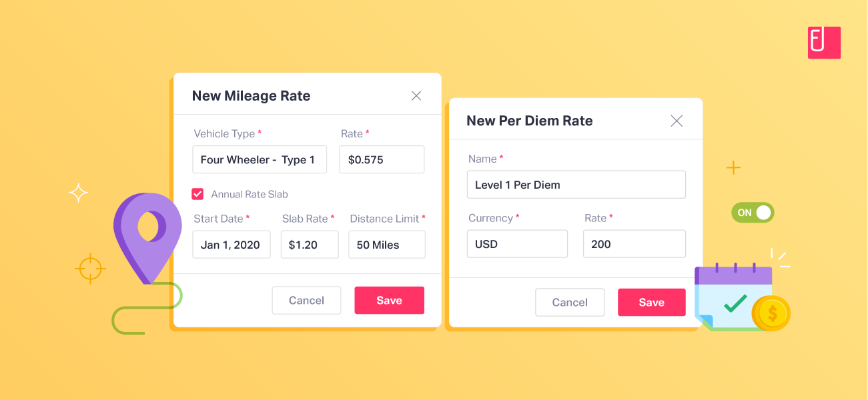
Task: Uncheck the Annual Rate Slab checkbox
Action: tap(197, 194)
